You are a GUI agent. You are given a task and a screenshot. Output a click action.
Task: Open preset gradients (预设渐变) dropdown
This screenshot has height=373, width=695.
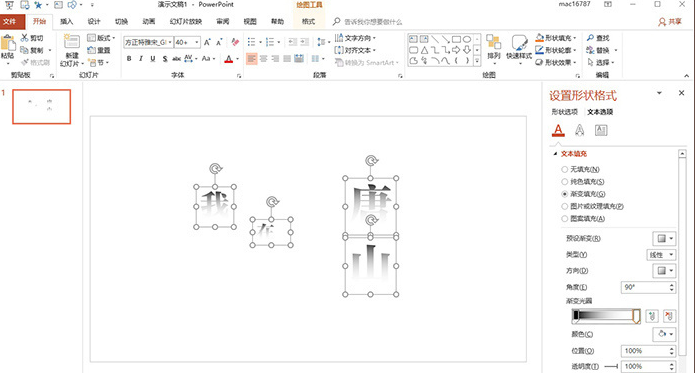664,238
